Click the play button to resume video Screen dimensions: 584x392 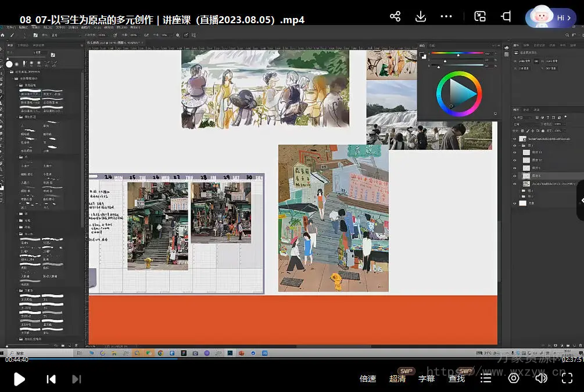[19, 379]
